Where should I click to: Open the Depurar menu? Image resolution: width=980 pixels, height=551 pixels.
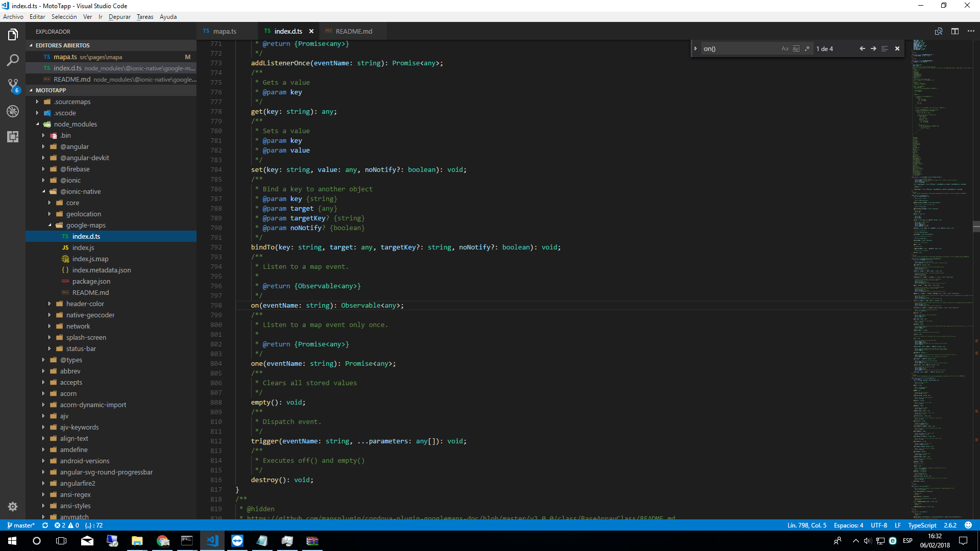coord(119,16)
